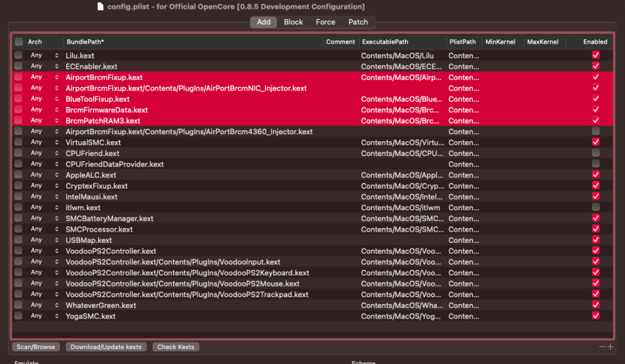Screen dimensions: 625x364
Task: Open Arch dropdown for YogaSMC.kext row
Action: [x=57, y=316]
